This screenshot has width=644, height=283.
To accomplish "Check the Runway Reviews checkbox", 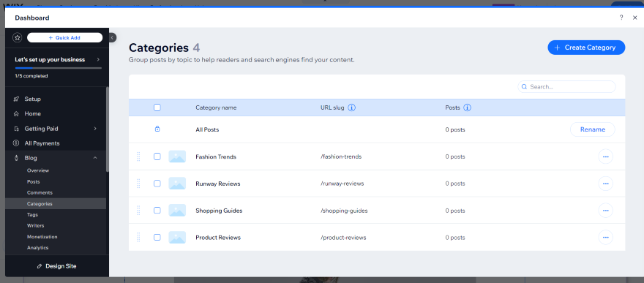I will pos(157,184).
